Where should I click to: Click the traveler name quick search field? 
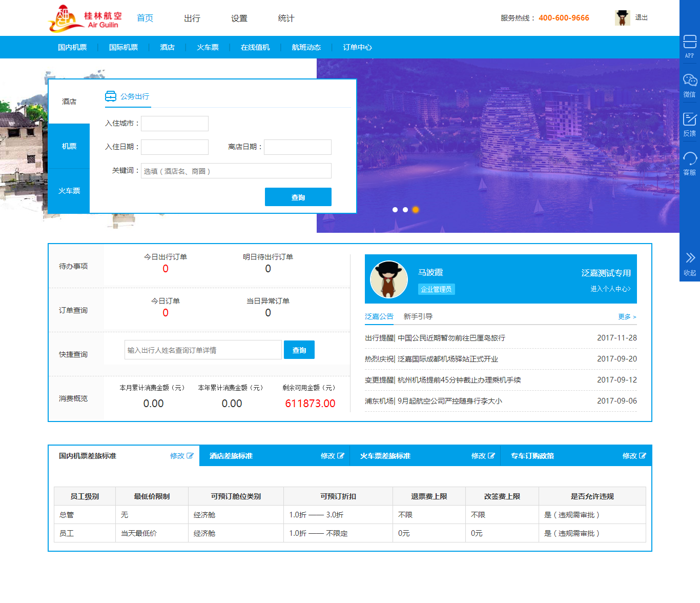click(x=203, y=350)
